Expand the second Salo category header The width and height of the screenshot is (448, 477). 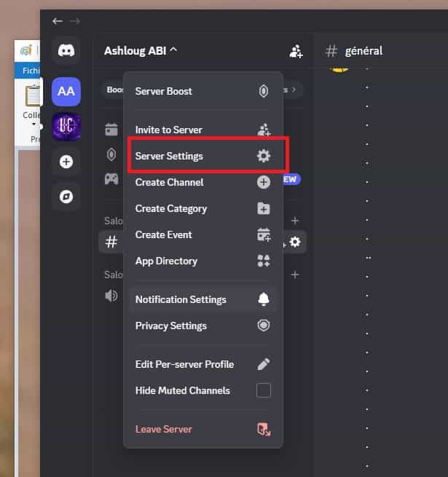(114, 275)
